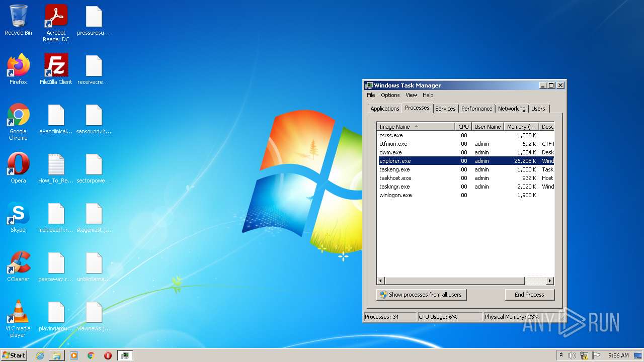This screenshot has height=362, width=644.
Task: Click Show processes from all users
Action: (x=422, y=295)
